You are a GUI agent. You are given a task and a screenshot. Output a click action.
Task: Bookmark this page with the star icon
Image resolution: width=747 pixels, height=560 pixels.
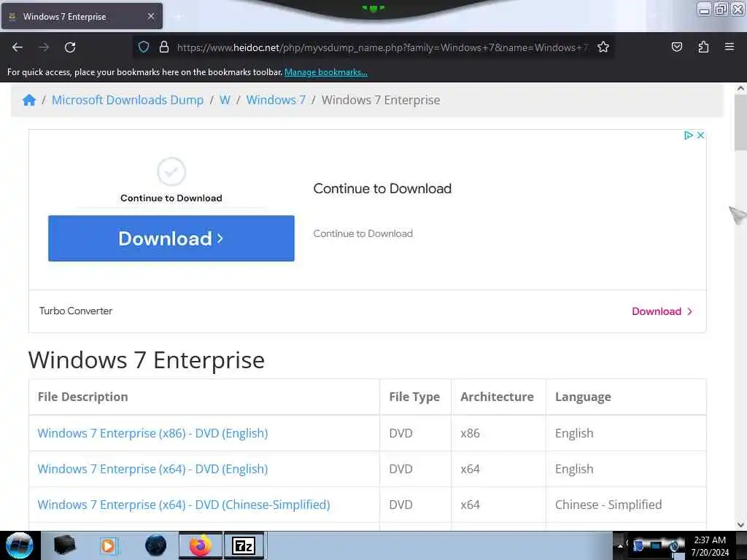pyautogui.click(x=603, y=47)
